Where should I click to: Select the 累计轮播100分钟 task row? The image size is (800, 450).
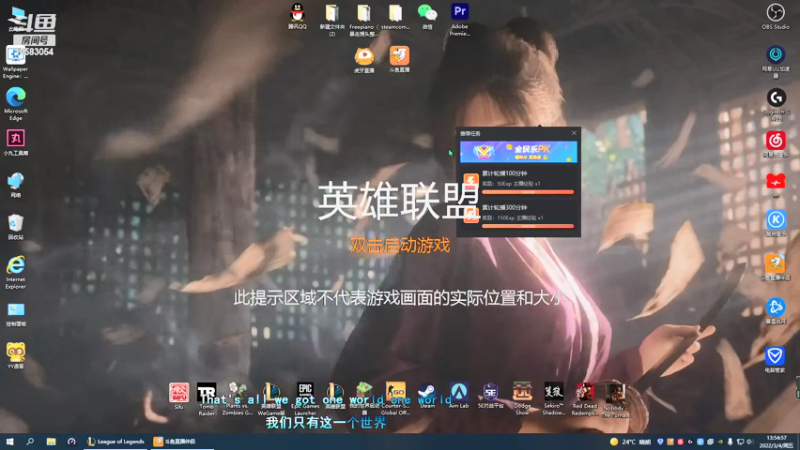click(518, 182)
